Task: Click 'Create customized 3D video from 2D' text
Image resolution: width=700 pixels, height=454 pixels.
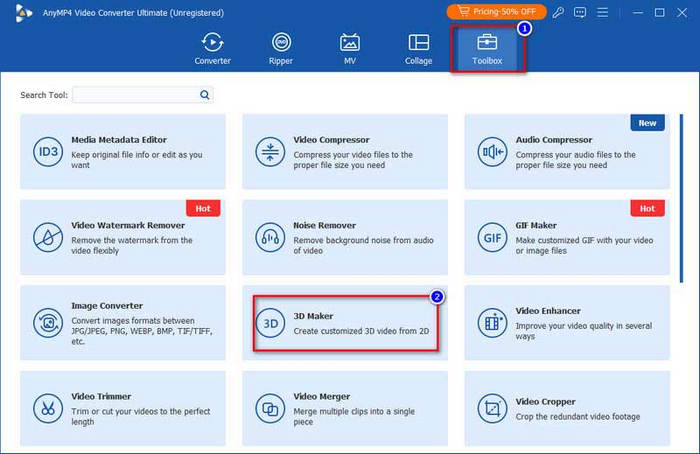Action: (361, 331)
